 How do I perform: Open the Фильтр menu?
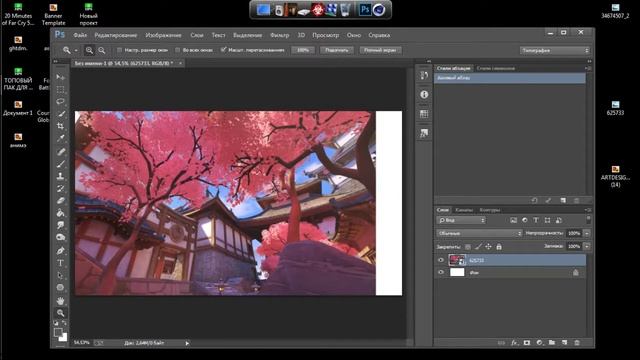click(280, 35)
